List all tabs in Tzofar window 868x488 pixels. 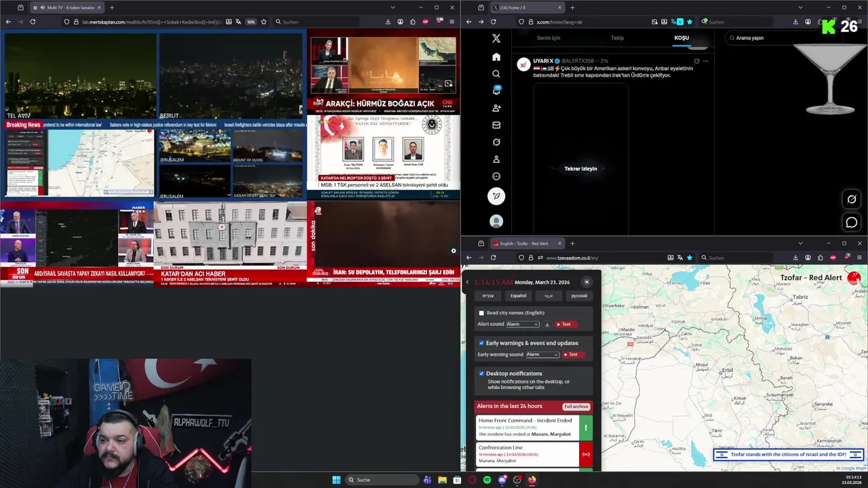coord(800,243)
